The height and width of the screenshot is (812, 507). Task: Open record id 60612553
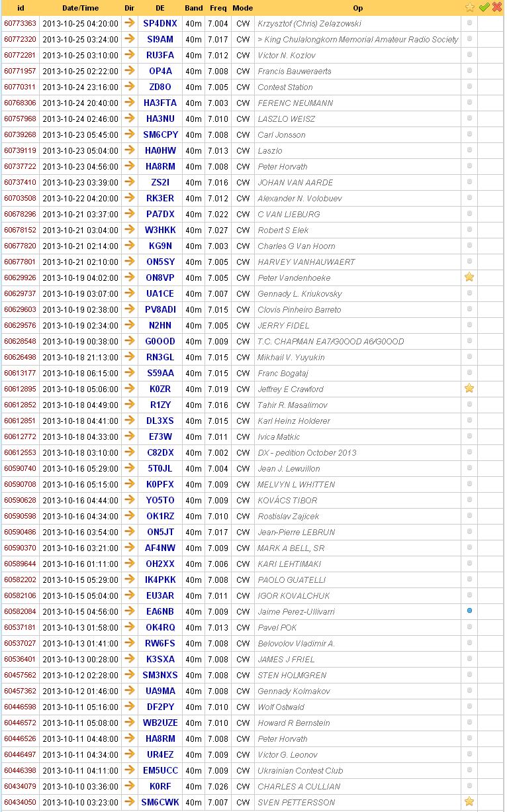pyautogui.click(x=21, y=452)
